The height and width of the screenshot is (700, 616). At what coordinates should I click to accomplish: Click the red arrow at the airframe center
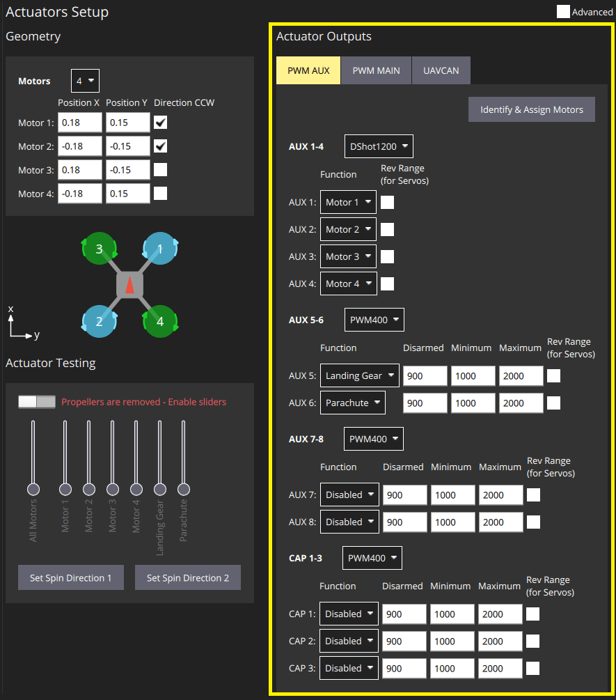[129, 285]
